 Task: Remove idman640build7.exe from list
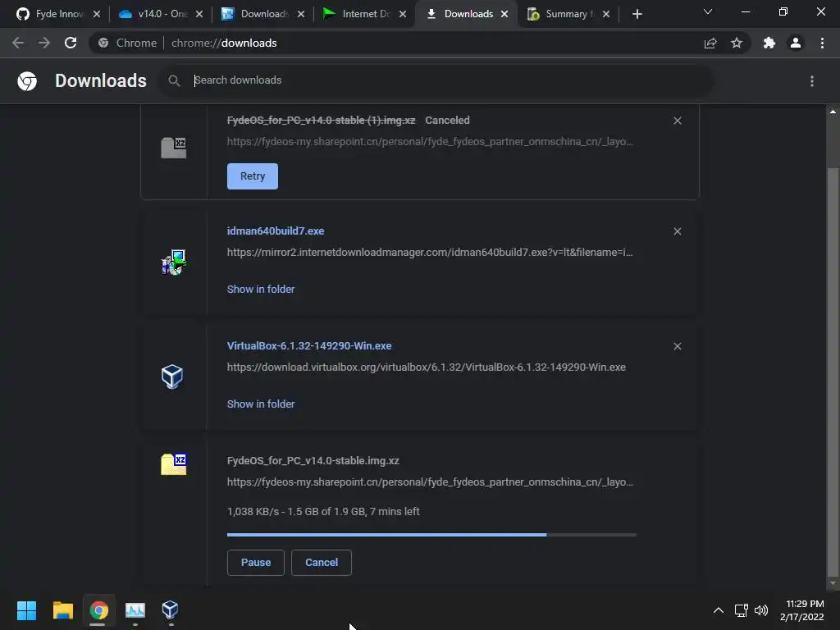677,231
